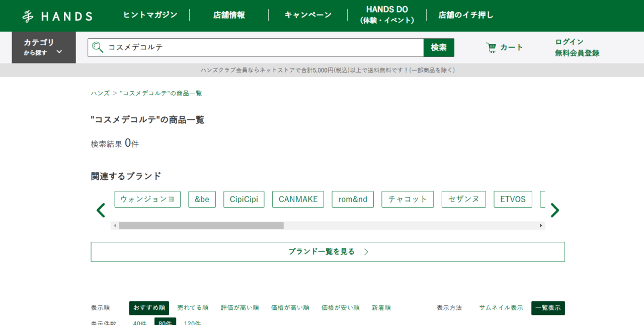This screenshot has width=644, height=325.
Task: Click the HANDS logo
Action: [57, 16]
